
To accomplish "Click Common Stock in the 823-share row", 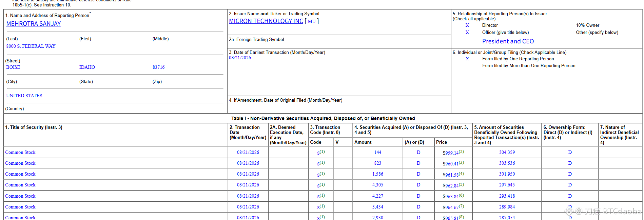I will tap(20, 163).
